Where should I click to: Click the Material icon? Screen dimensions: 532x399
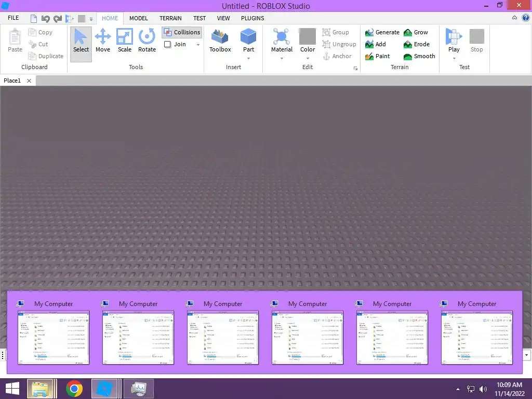(282, 37)
